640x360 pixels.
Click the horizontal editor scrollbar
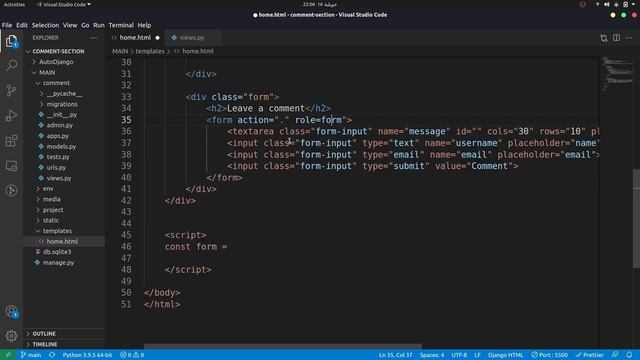click(x=283, y=347)
